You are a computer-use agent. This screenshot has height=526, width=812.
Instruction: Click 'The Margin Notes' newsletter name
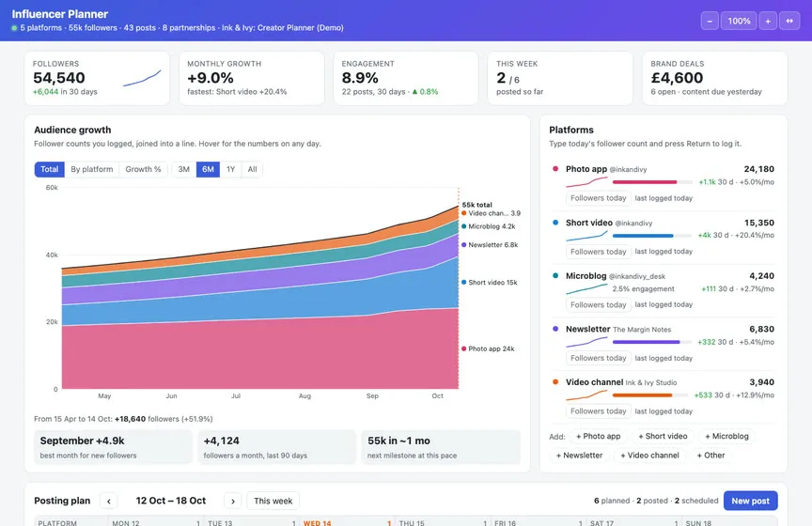click(x=642, y=330)
